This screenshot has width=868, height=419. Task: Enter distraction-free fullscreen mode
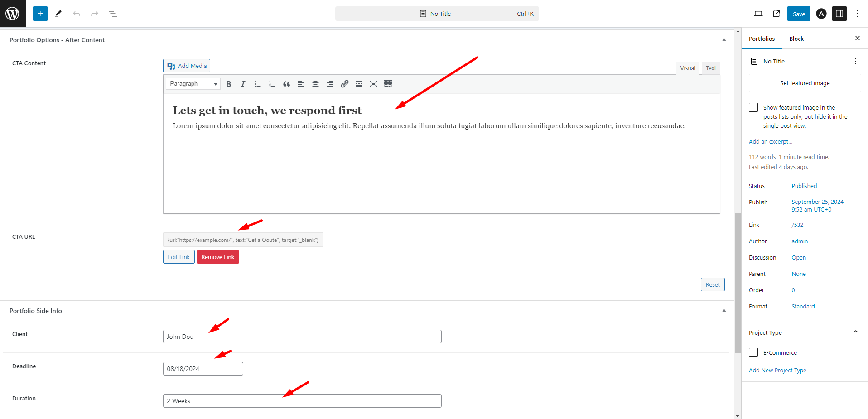tap(374, 84)
